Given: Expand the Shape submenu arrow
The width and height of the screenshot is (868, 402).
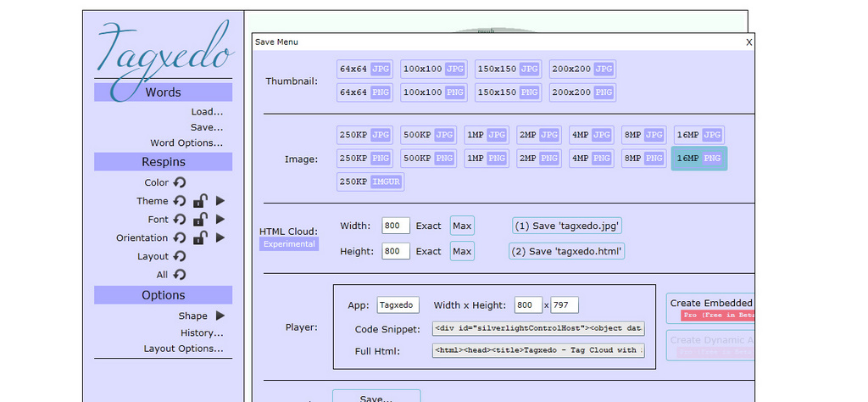Looking at the screenshot, I should tap(220, 315).
